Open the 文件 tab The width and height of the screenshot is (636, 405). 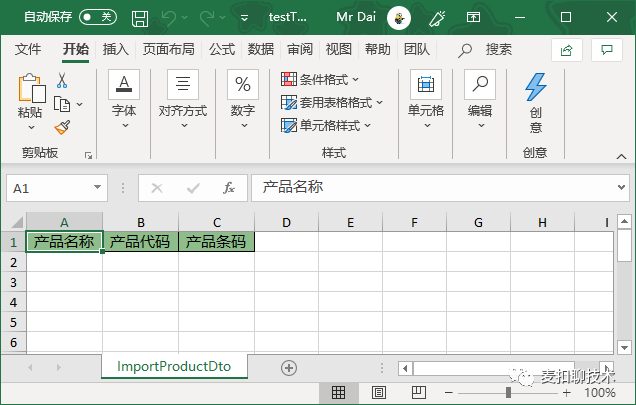tap(28, 50)
